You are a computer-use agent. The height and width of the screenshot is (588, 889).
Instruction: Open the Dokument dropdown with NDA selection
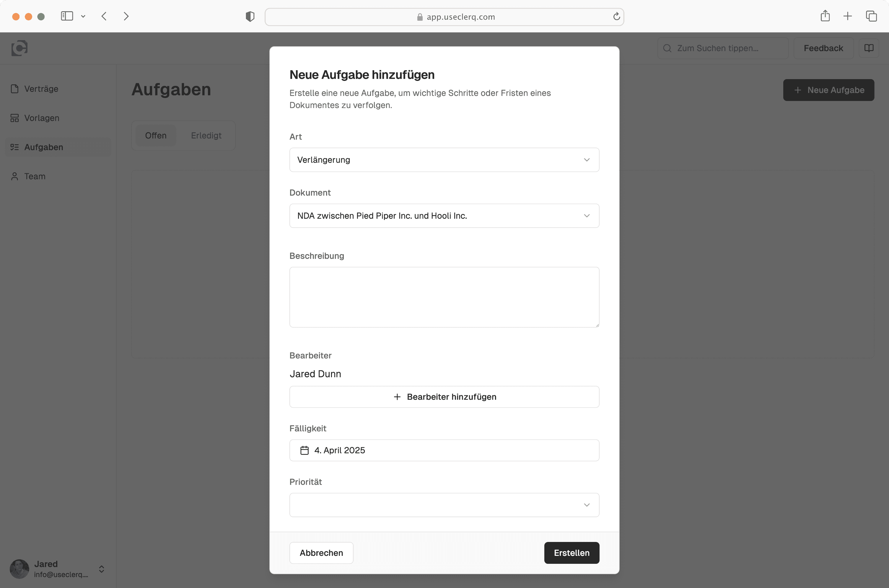[444, 215]
